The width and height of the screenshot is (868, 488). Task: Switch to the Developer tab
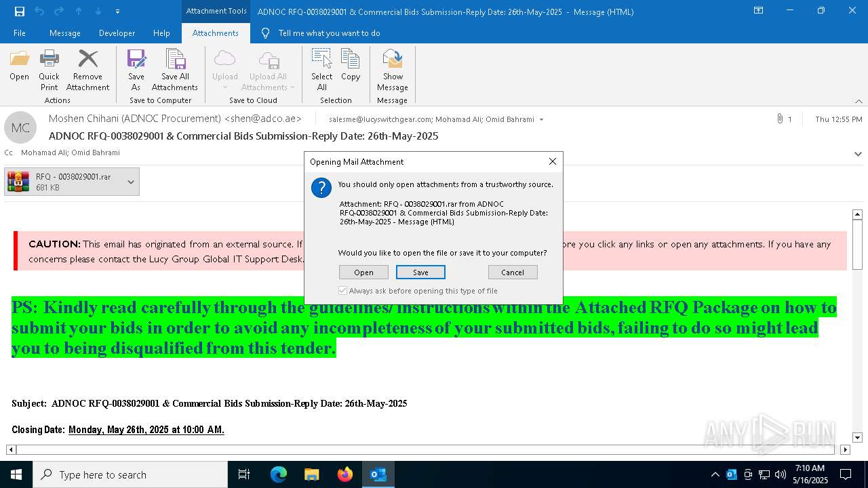[117, 33]
